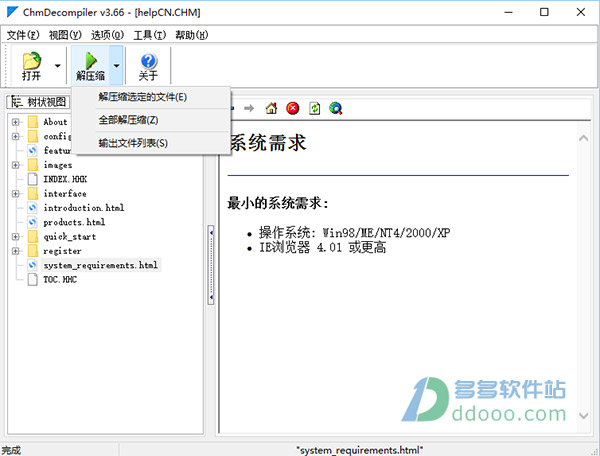Image resolution: width=600 pixels, height=456 pixels.
Task: Select the TOC.HHC file
Action: (x=60, y=280)
